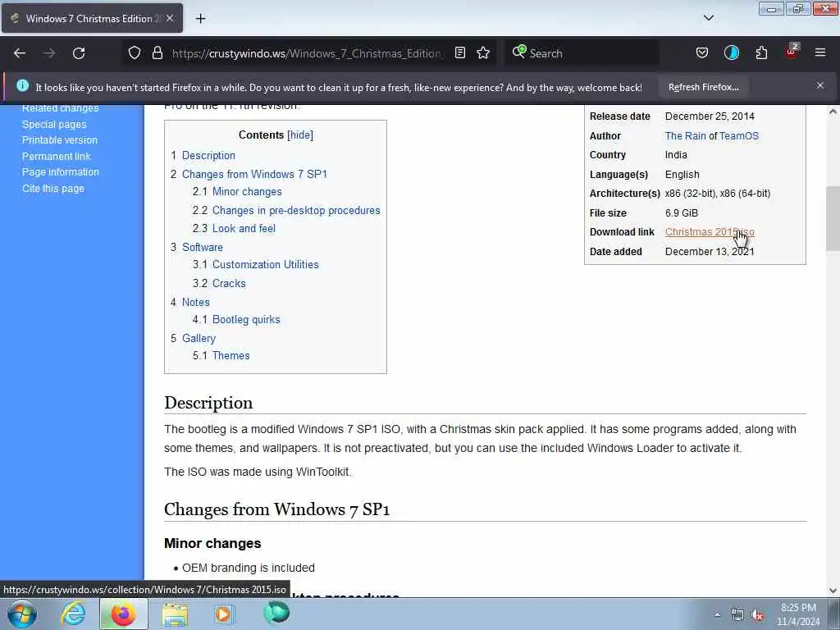Open the uBlock icon with badge 2
The width and height of the screenshot is (840, 630).
point(792,52)
